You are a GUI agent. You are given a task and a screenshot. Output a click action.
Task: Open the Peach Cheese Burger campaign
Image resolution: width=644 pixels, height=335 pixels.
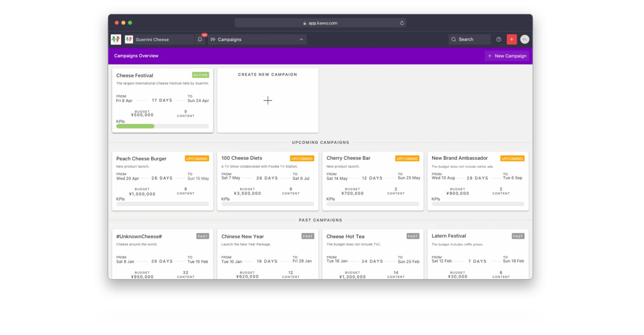(x=163, y=181)
